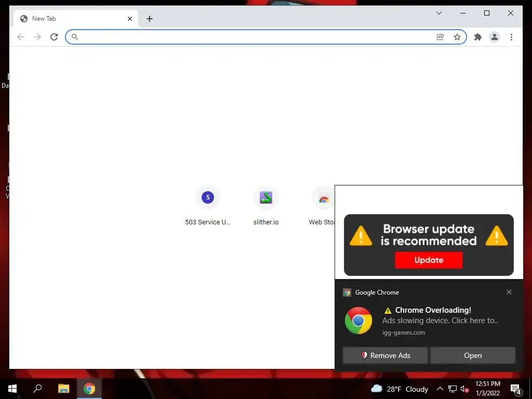Click the Chrome Overloading! notification title
The width and height of the screenshot is (532, 399).
[433, 310]
